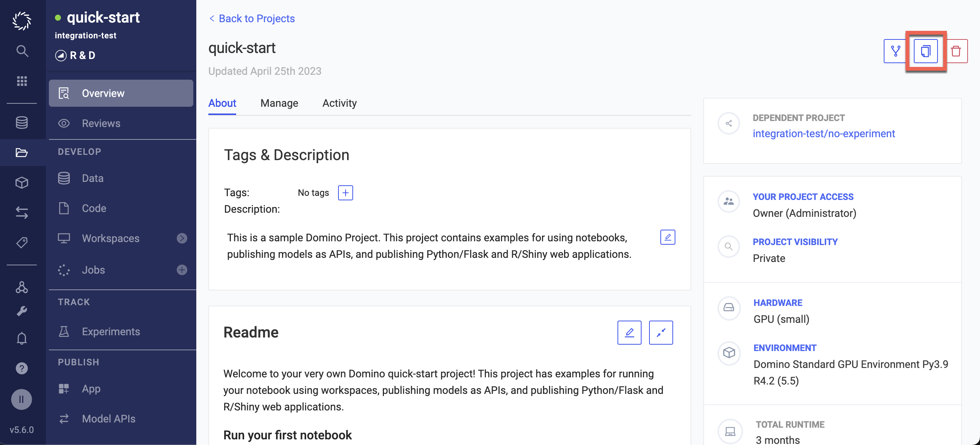The image size is (980, 445).
Task: Click the user avatar circle
Action: [x=22, y=400]
